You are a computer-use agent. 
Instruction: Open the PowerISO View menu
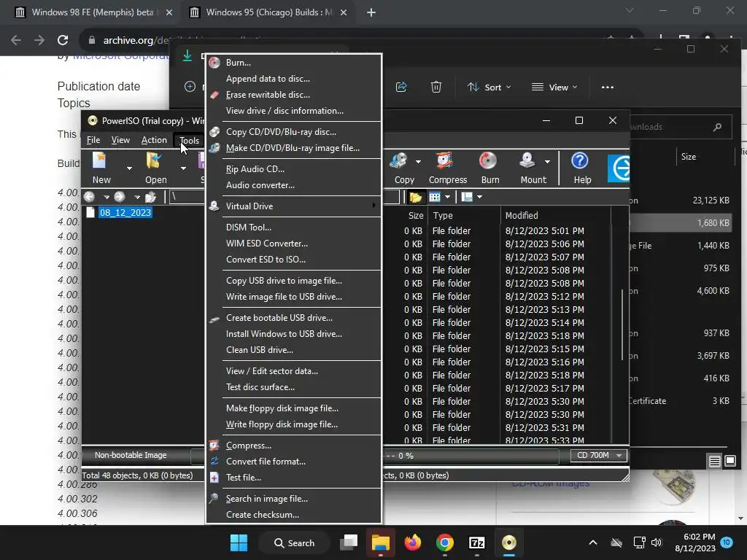(120, 140)
